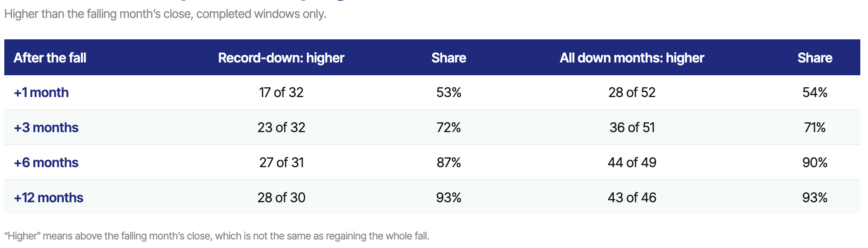Click the '28 of 52' cell
This screenshot has width=868, height=248.
(x=632, y=92)
